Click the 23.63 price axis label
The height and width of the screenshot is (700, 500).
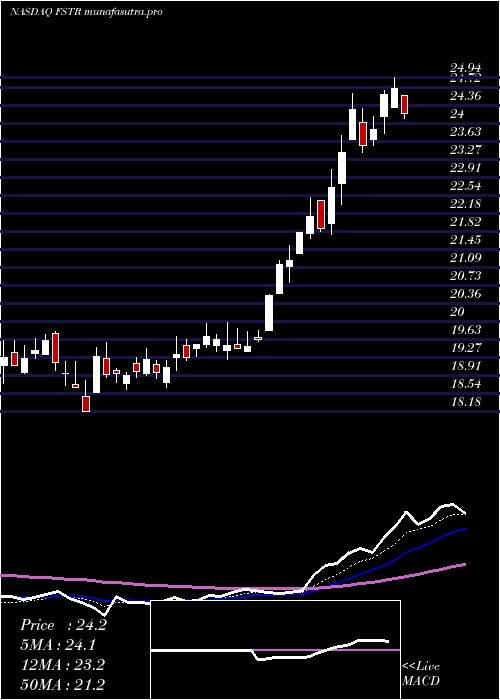point(465,132)
